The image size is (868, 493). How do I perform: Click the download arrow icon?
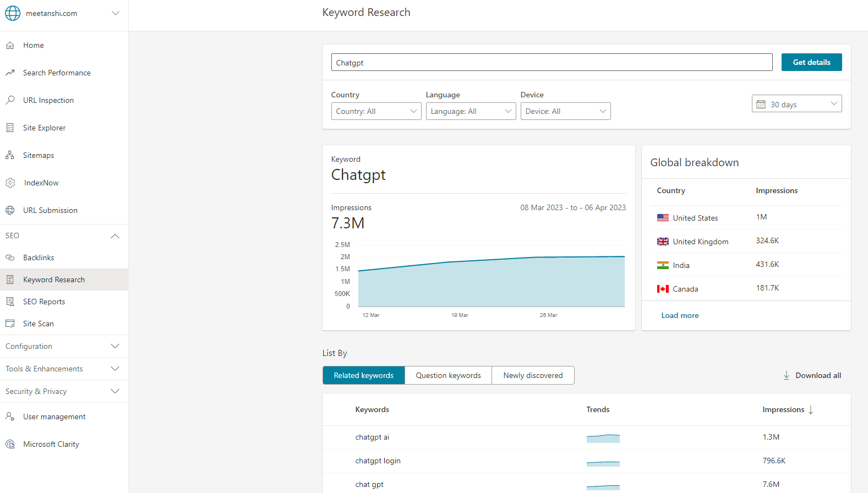787,375
